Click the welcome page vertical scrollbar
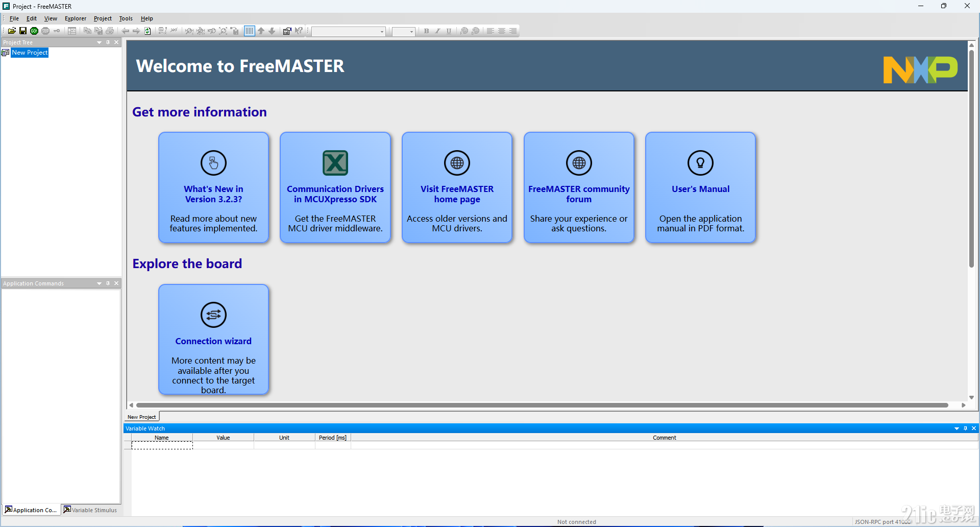This screenshot has width=980, height=527. (x=971, y=158)
